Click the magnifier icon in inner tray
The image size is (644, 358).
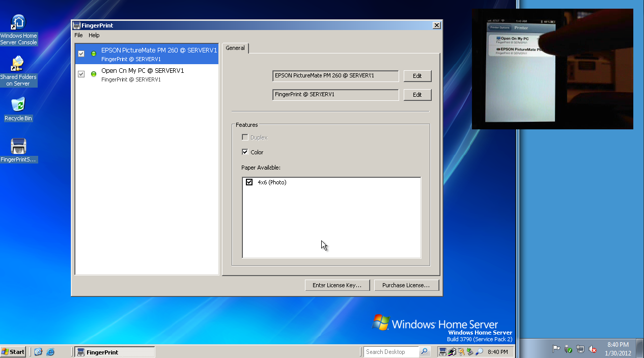tap(479, 352)
